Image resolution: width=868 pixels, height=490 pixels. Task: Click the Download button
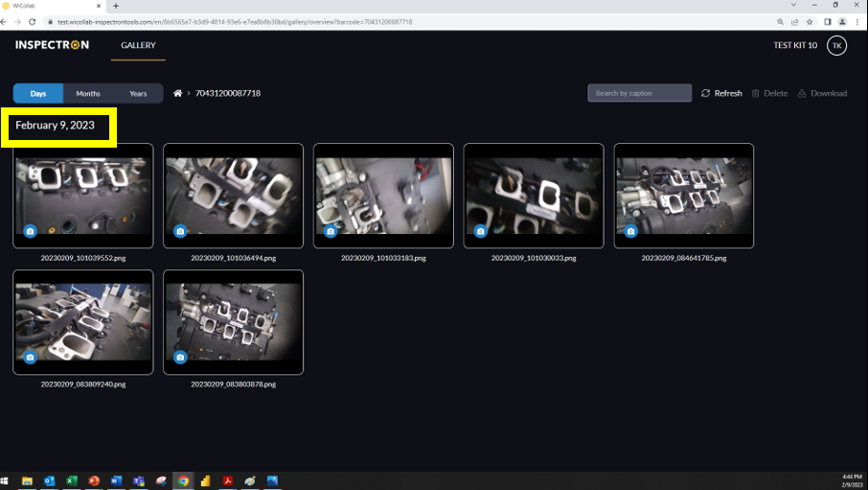822,94
